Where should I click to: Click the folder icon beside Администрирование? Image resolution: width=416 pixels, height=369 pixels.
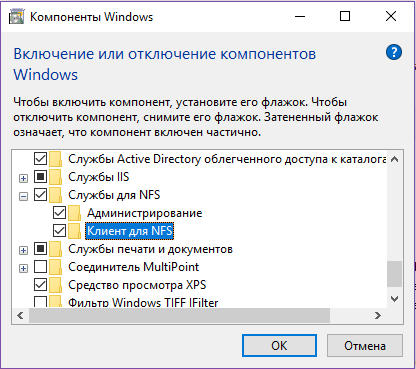74,213
